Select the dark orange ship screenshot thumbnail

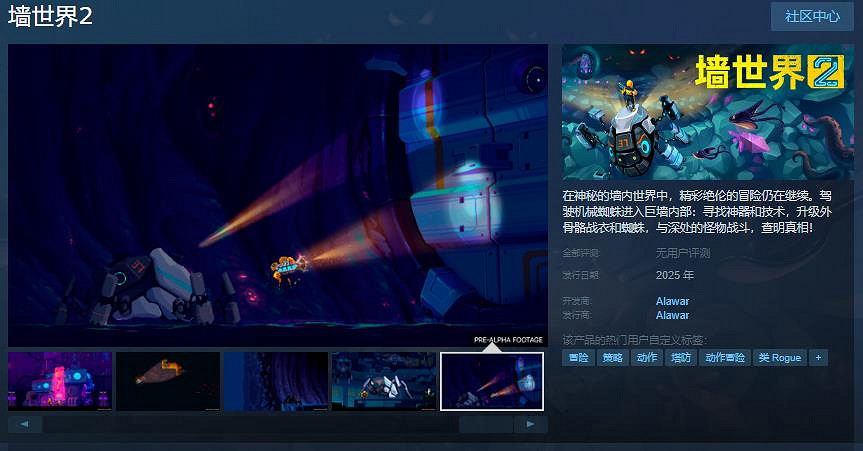point(168,382)
